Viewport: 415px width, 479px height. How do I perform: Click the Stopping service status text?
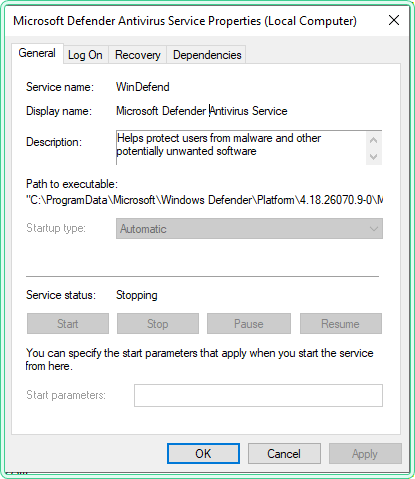(137, 295)
